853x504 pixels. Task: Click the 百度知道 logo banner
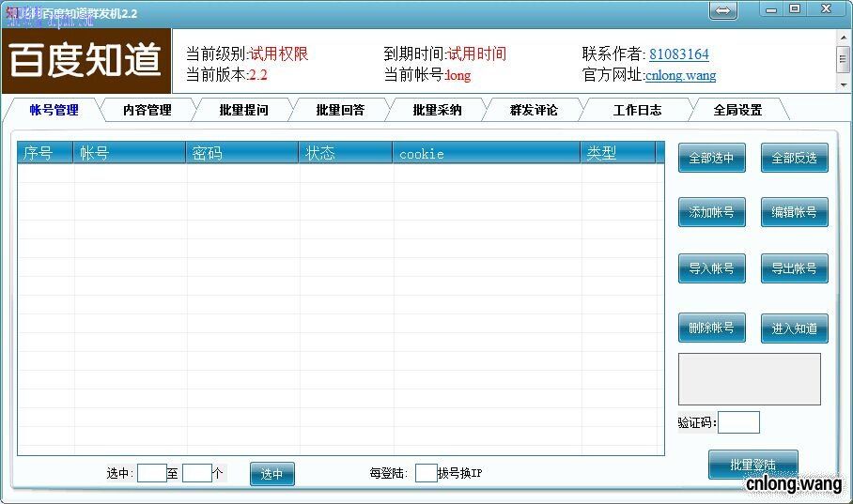pyautogui.click(x=85, y=61)
